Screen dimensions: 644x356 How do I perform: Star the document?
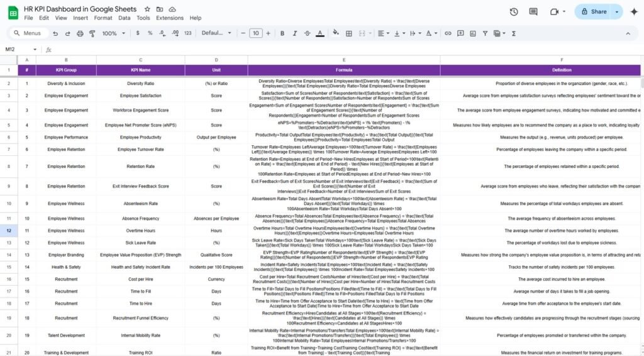point(147,9)
